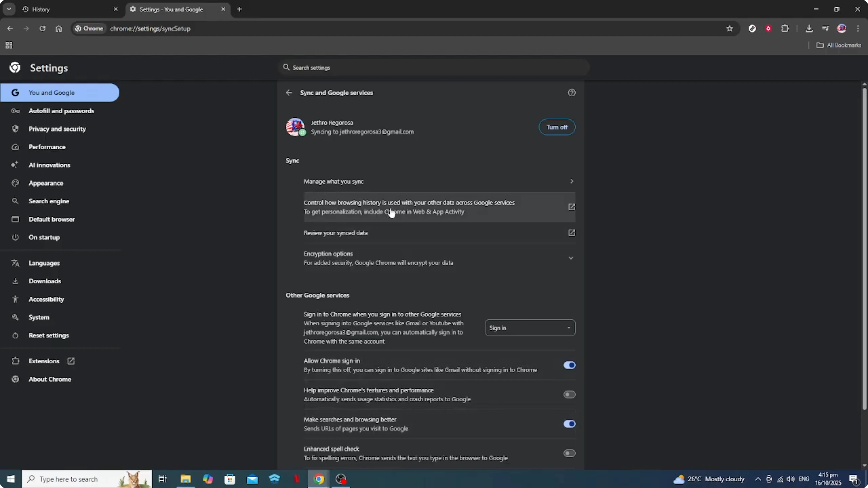
Task: Open the Sign in dropdown
Action: [530, 328]
